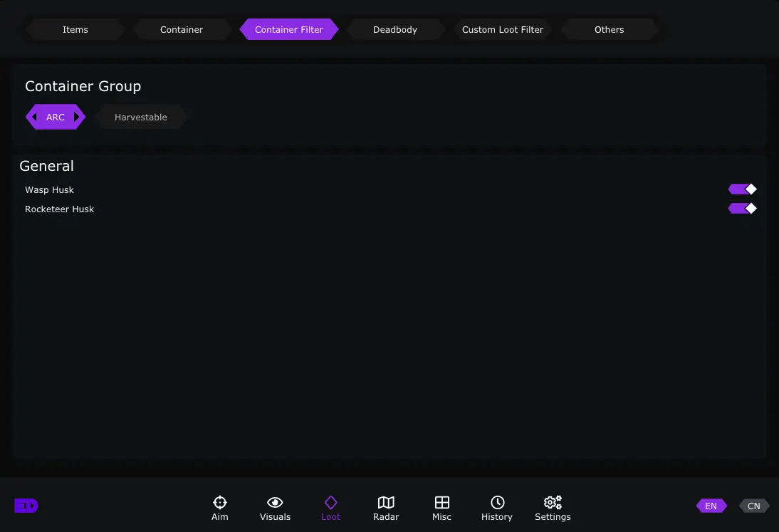Open the Aim crosshair section

219,508
